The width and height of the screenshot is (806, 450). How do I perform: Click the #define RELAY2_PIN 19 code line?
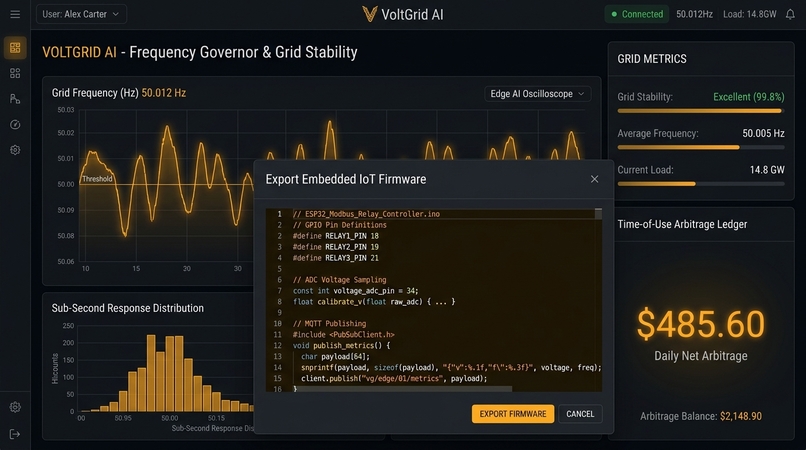pyautogui.click(x=336, y=247)
